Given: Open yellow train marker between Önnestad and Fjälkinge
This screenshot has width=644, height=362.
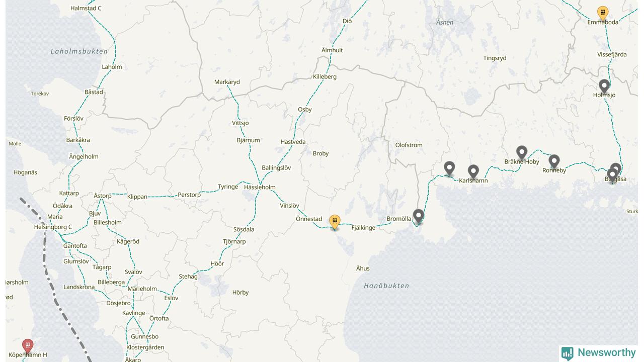Looking at the screenshot, I should point(335,222).
